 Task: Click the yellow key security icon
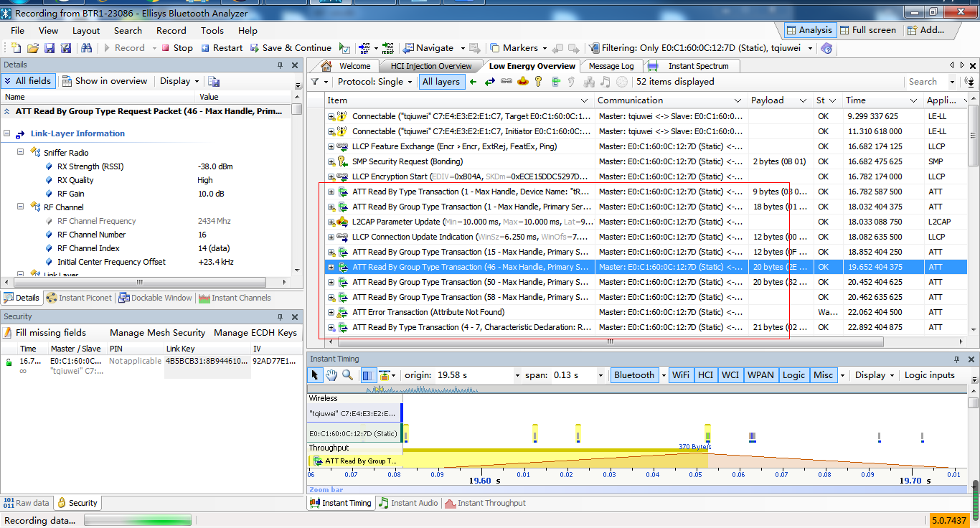pyautogui.click(x=539, y=82)
